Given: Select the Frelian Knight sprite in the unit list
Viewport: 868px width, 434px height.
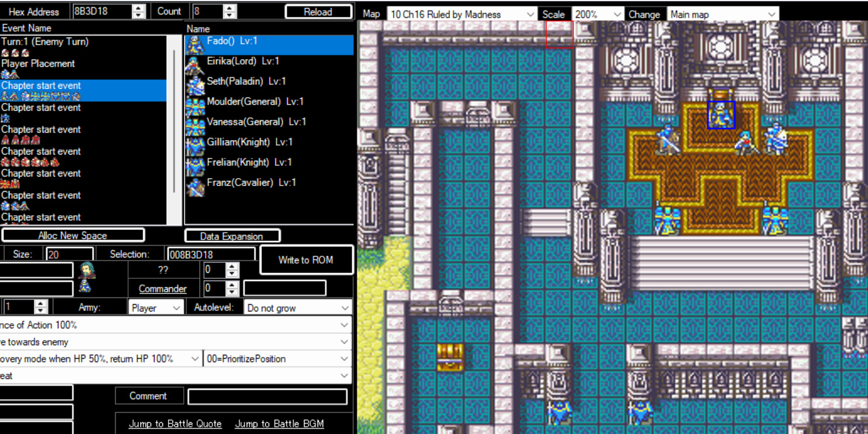Looking at the screenshot, I should (195, 166).
